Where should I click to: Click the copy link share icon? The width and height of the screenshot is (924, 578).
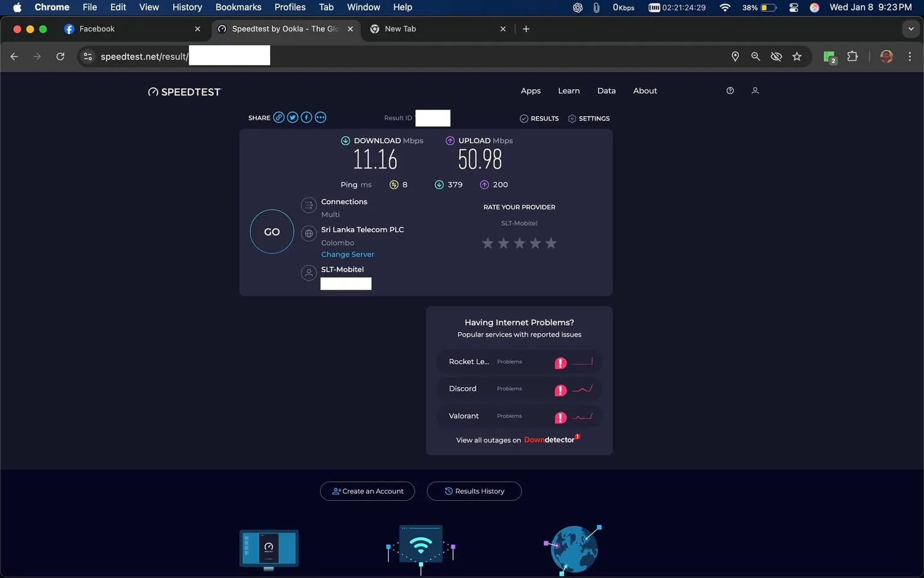[x=279, y=117]
